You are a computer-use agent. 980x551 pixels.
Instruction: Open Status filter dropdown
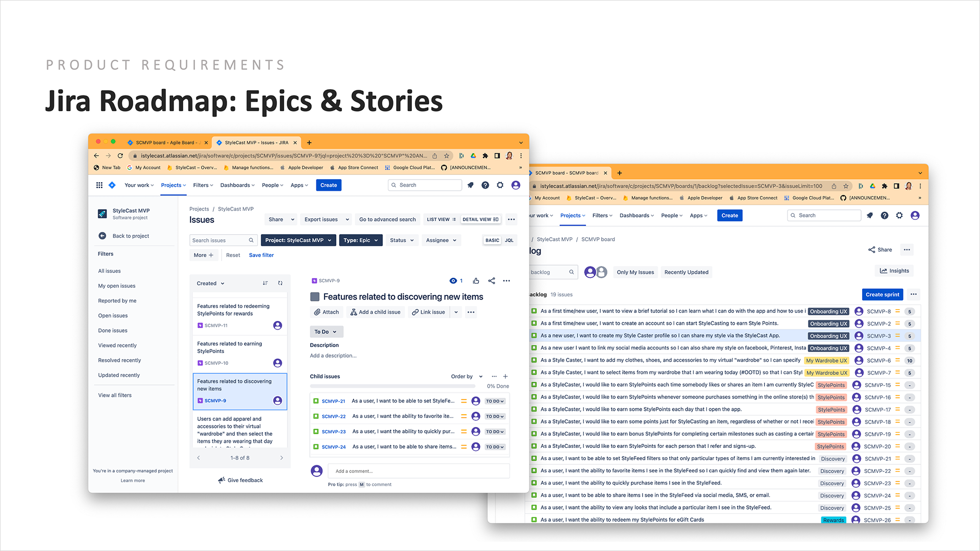[x=402, y=240]
